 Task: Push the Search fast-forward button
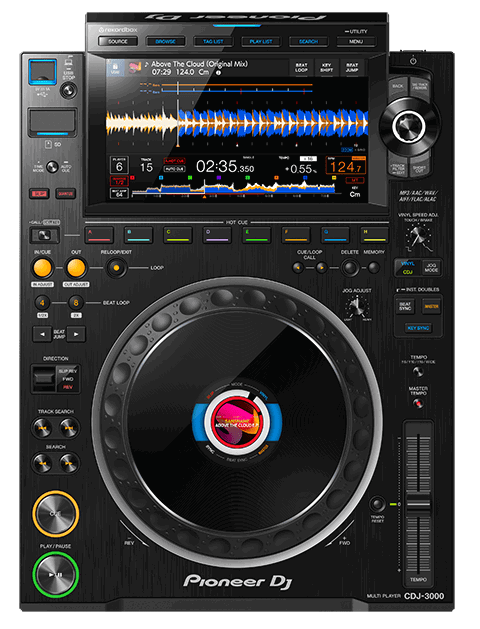[x=69, y=463]
